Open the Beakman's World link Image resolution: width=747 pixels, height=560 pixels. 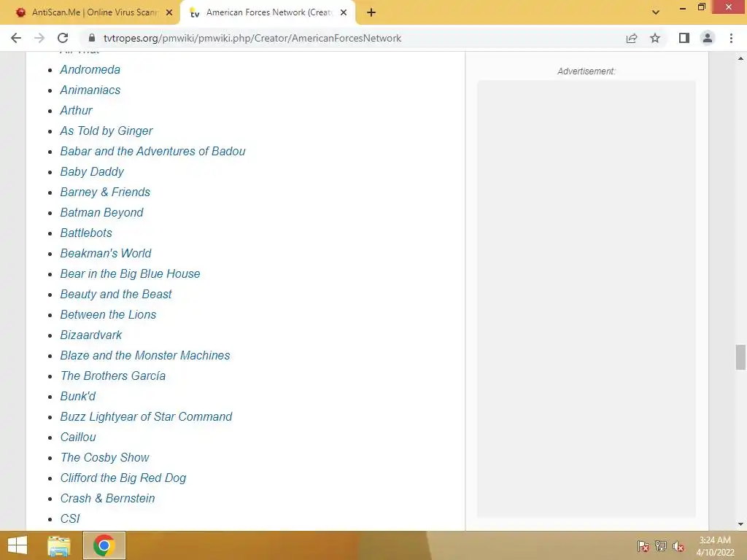point(106,253)
